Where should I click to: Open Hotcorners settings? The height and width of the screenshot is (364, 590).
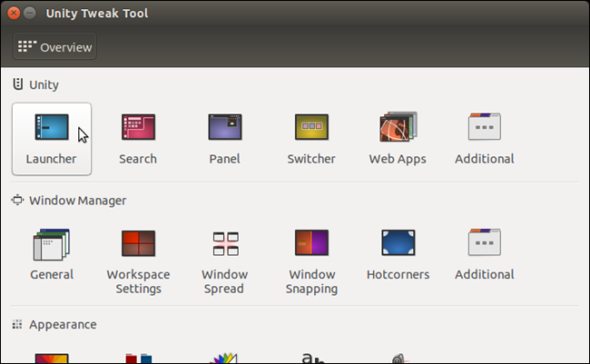[x=398, y=255]
